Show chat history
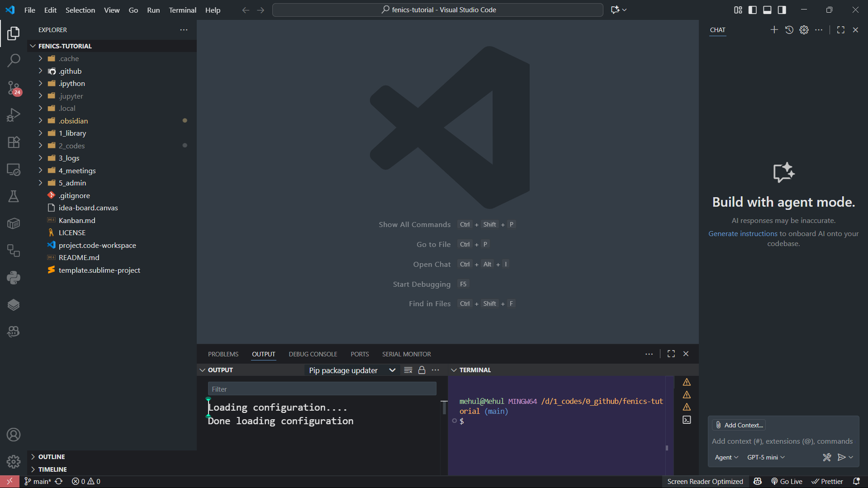 [789, 30]
